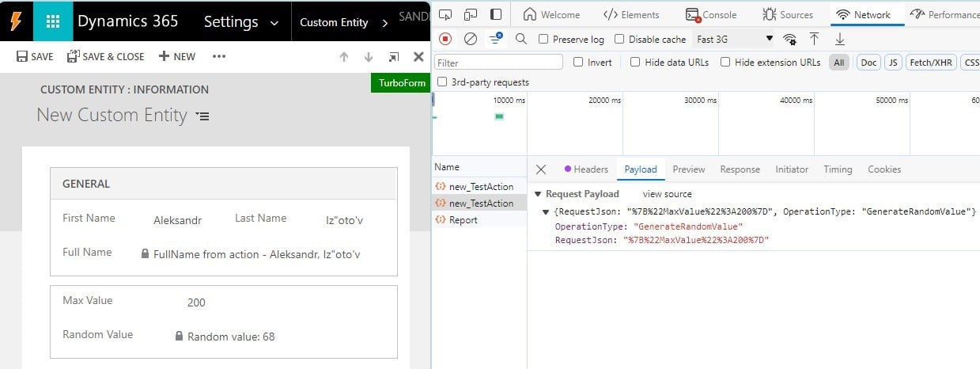Click the lock icon beside Full Name value
980x369 pixels.
click(145, 253)
